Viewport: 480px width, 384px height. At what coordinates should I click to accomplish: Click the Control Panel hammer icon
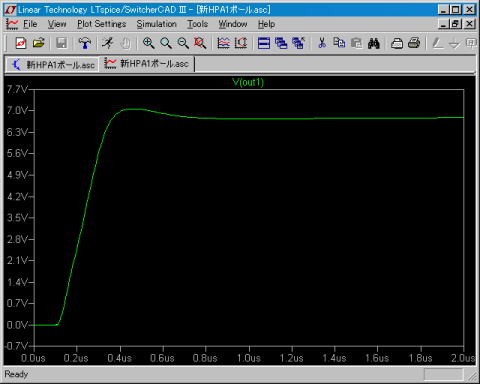[85, 43]
